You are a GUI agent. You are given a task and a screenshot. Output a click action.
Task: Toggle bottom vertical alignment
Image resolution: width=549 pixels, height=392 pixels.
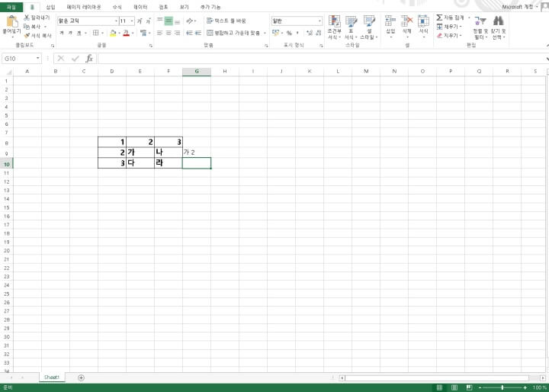(x=178, y=21)
